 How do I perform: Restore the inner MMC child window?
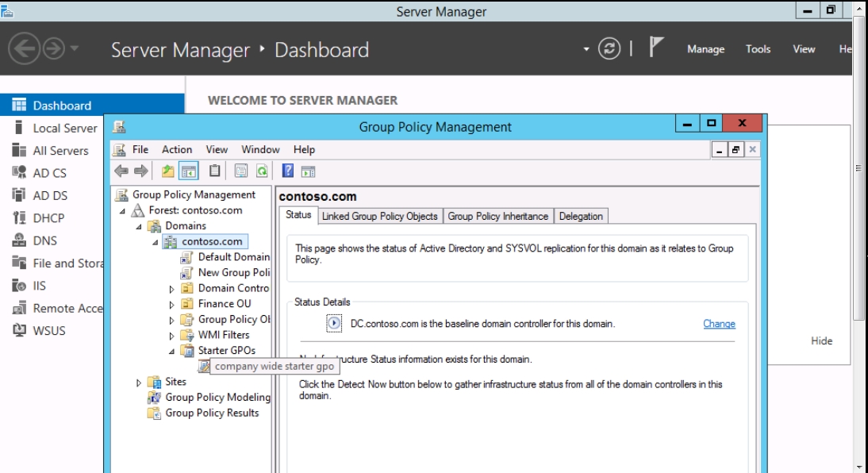[735, 149]
